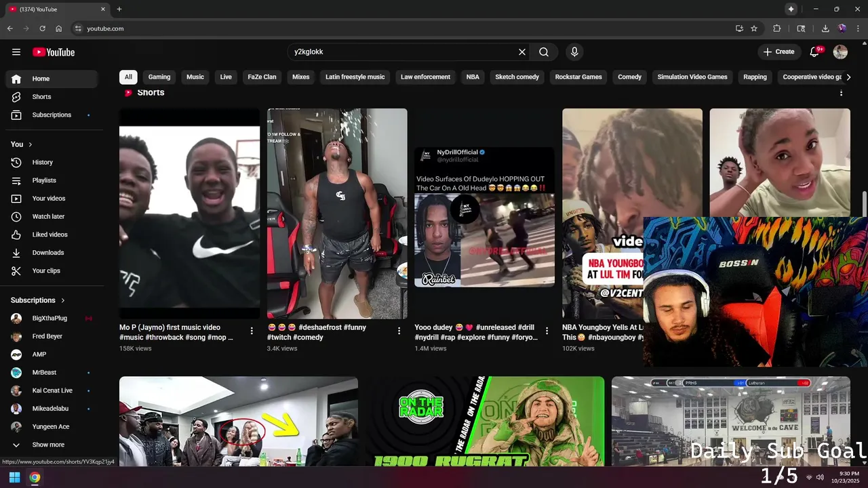868x488 pixels.
Task: Select the NBA chip
Action: click(x=473, y=77)
